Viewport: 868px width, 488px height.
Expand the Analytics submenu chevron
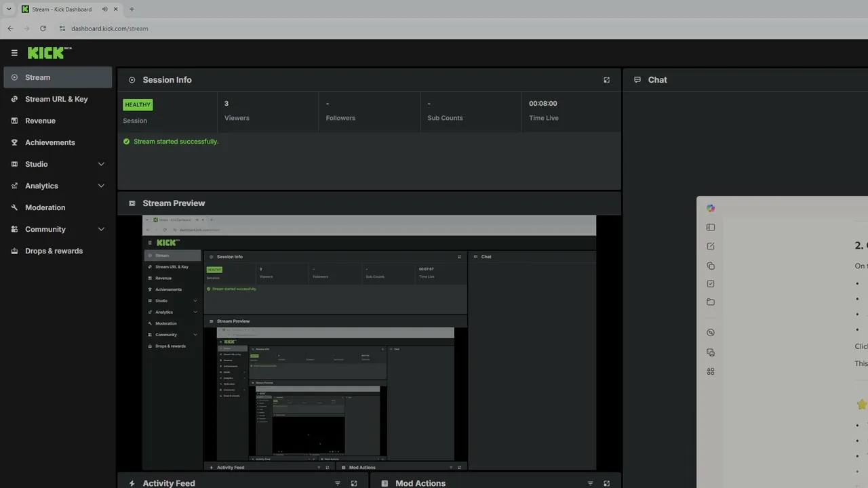point(101,186)
